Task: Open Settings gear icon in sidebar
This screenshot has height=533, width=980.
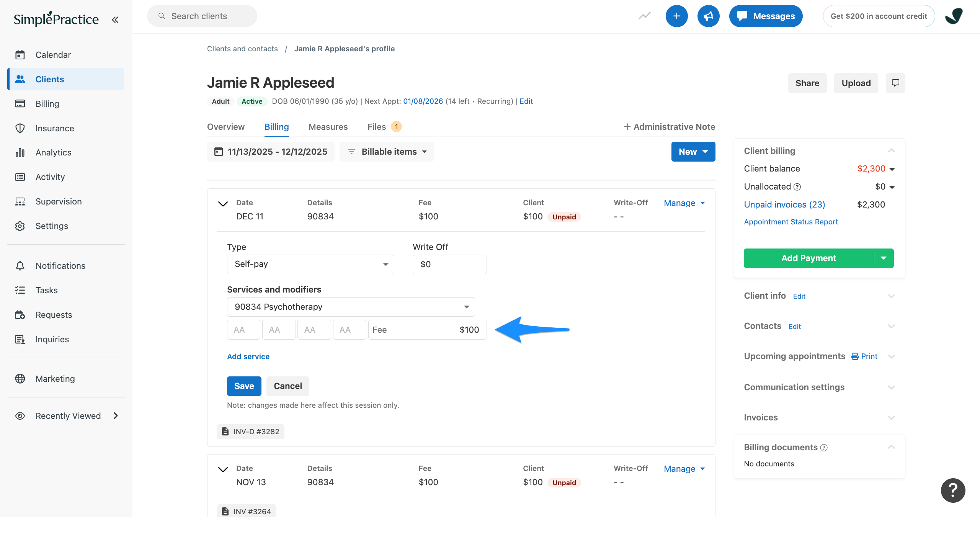Action: click(20, 226)
